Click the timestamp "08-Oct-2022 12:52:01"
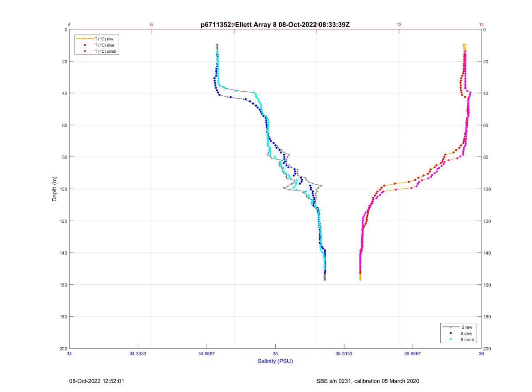 pos(97,381)
